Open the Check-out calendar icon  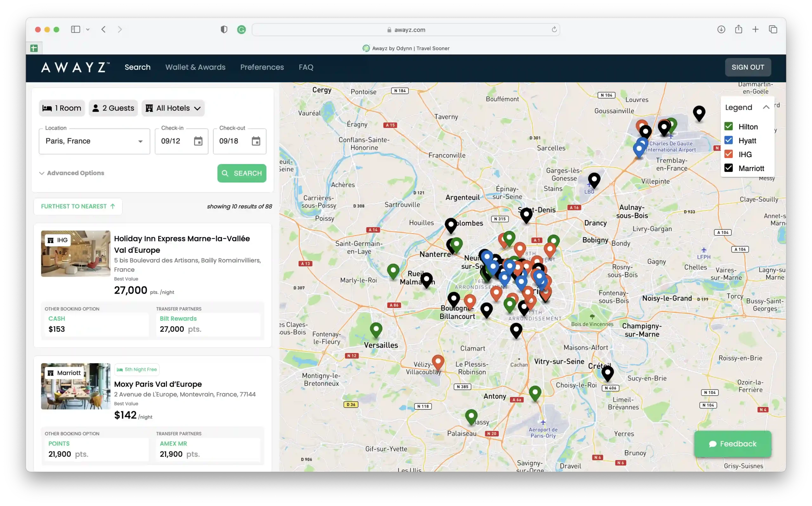point(256,141)
